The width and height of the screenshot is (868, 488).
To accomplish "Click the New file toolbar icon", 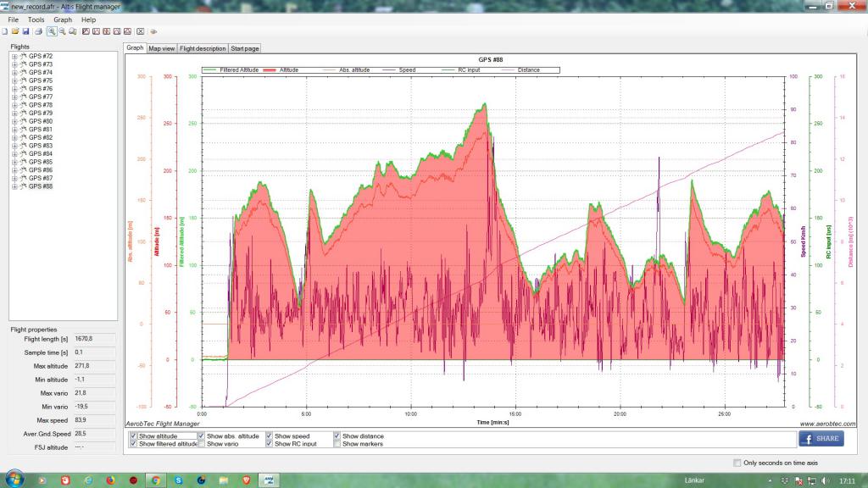I will pyautogui.click(x=4, y=31).
